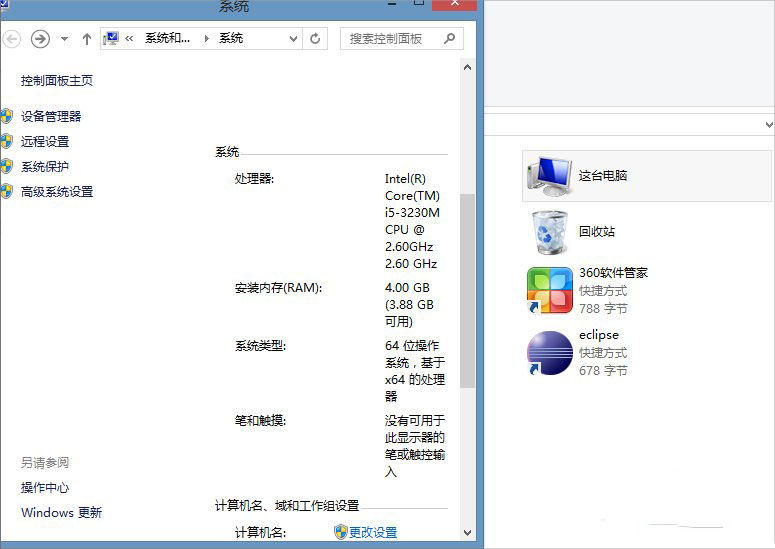Click shield icon beside 更改设置
This screenshot has width=775, height=549.
click(x=341, y=532)
